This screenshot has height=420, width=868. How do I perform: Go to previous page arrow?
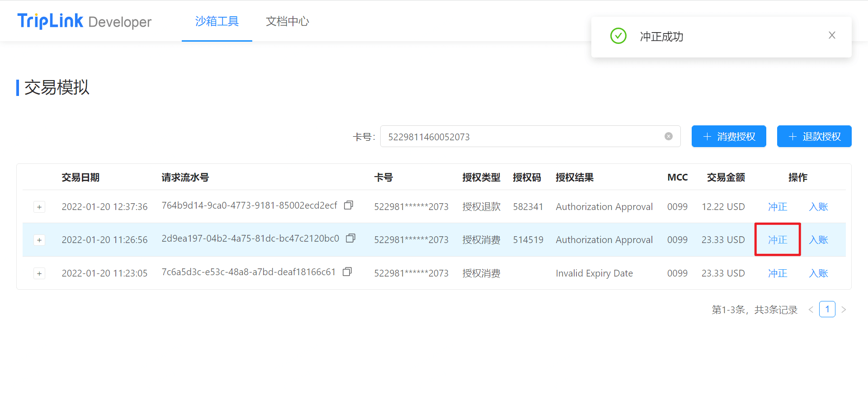coord(811,310)
